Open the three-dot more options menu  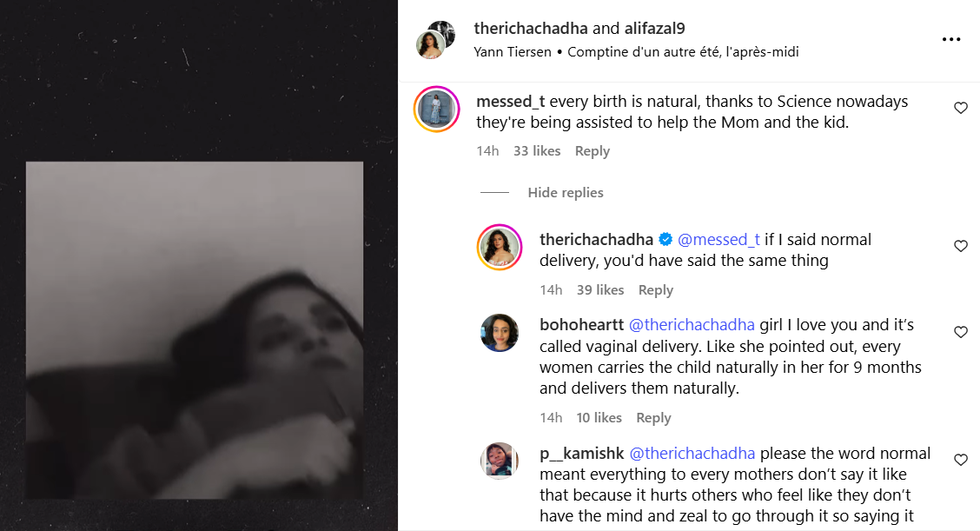click(x=951, y=40)
